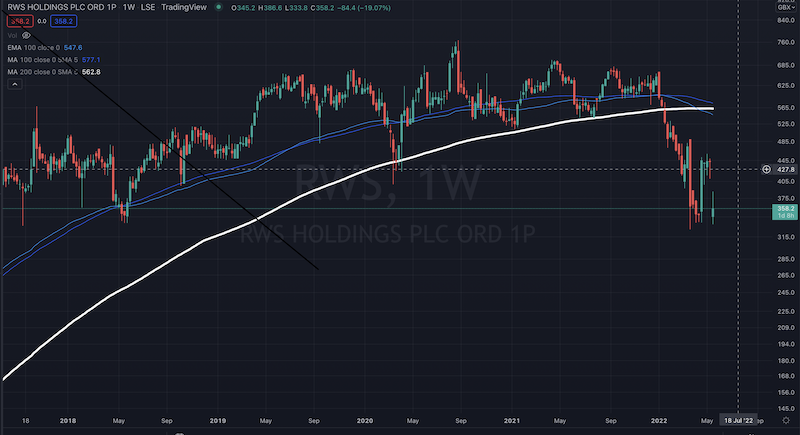Click 168.0 on the price scale
Screen dimensions: 800x435
point(786,376)
